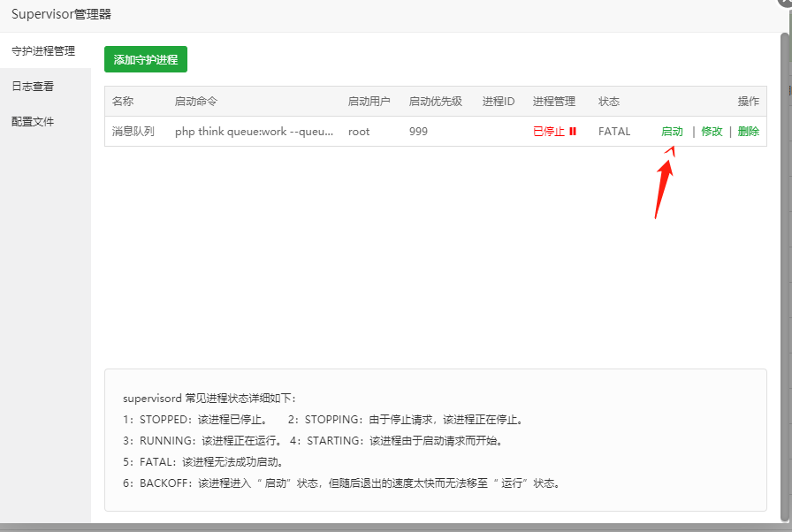This screenshot has width=792, height=532.
Task: Select the 消息队列 name cell
Action: click(133, 132)
